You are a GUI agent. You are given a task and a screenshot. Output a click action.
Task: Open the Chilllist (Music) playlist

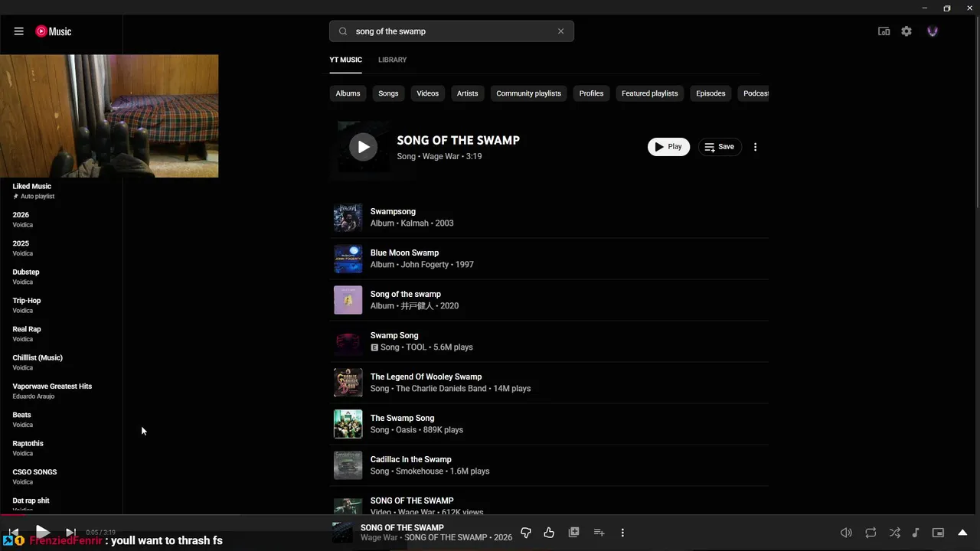click(x=61, y=362)
